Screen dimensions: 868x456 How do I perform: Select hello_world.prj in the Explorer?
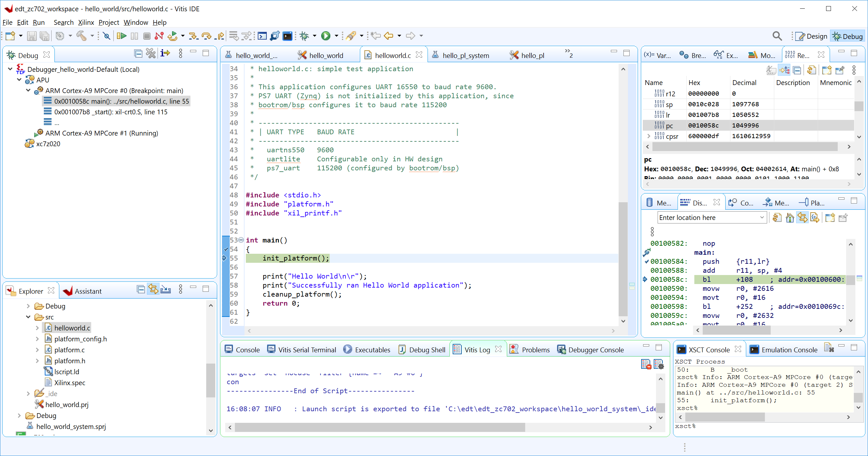[67, 404]
